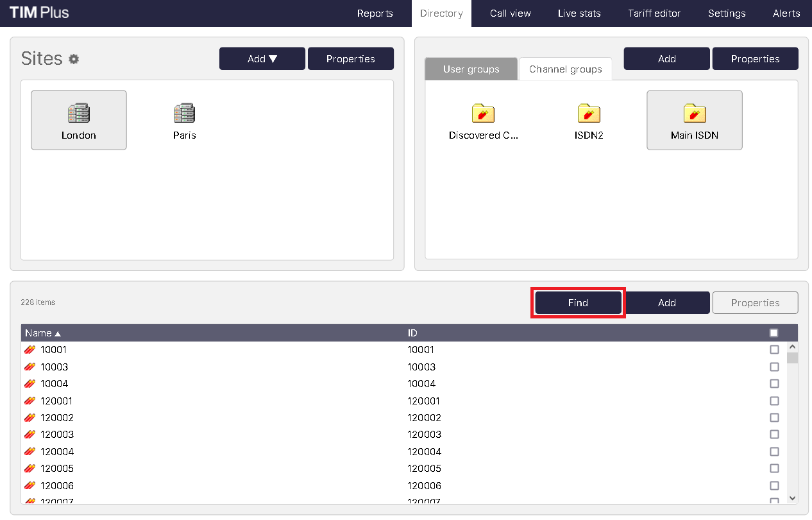This screenshot has height=520, width=812.
Task: Open Properties for the selected site
Action: [x=350, y=59]
